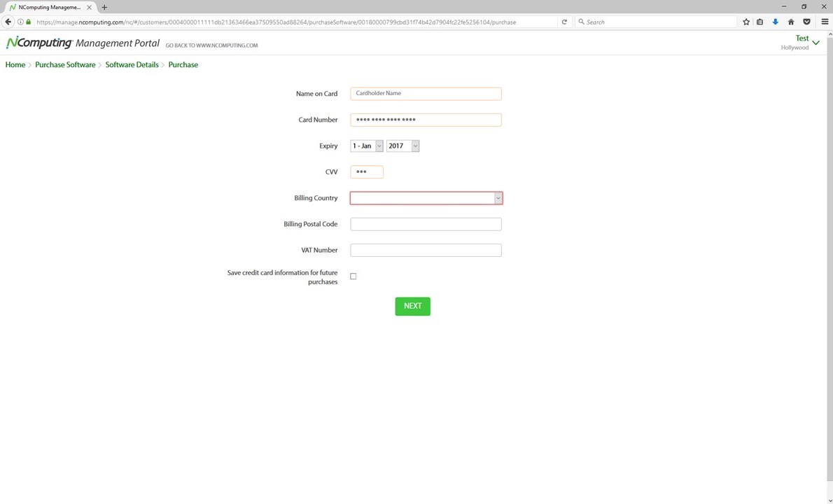
Task: Check Save credit card information checkbox
Action: (x=353, y=276)
